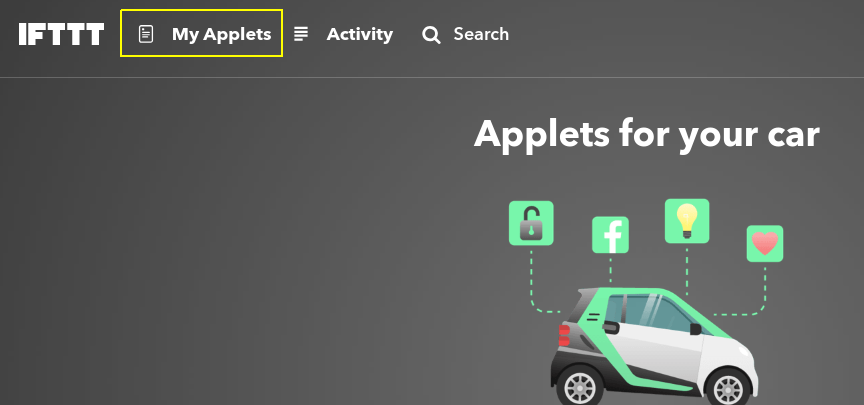Click the car's red tail light

point(564,335)
